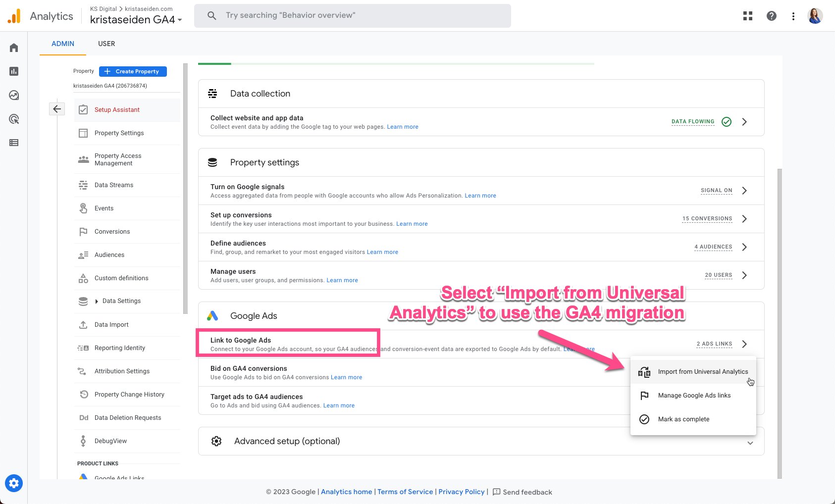Image resolution: width=835 pixels, height=504 pixels.
Task: Expand Data Settings in the sidebar
Action: click(x=121, y=301)
